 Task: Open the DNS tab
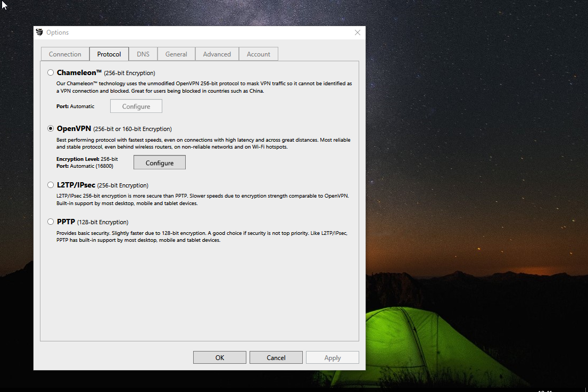coord(143,54)
